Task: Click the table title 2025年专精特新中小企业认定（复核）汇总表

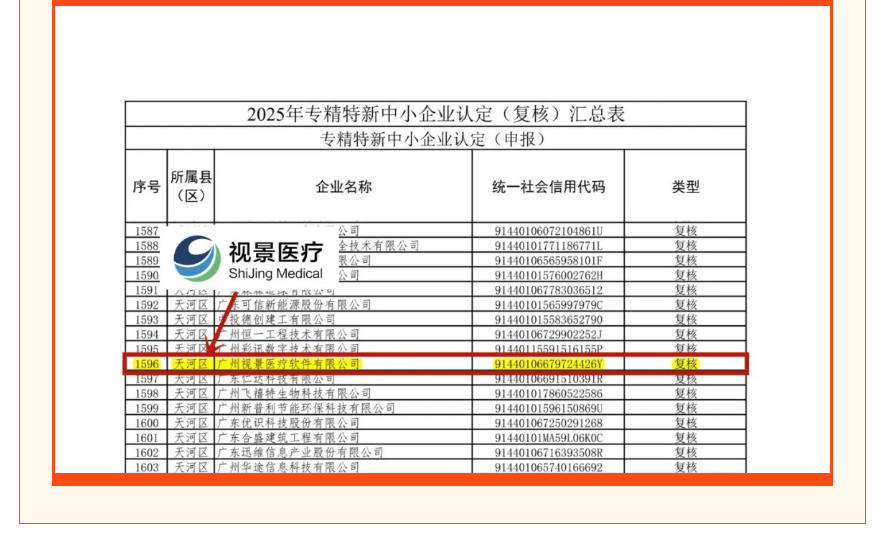Action: coord(435,114)
